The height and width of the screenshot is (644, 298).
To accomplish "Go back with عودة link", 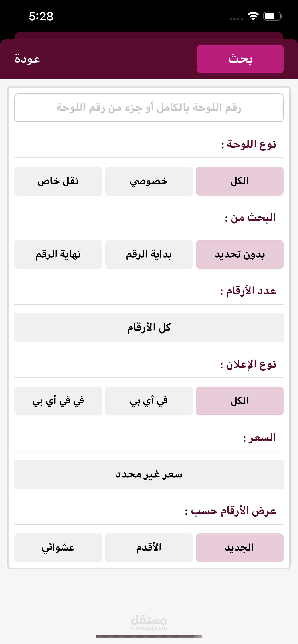I will click(x=27, y=59).
